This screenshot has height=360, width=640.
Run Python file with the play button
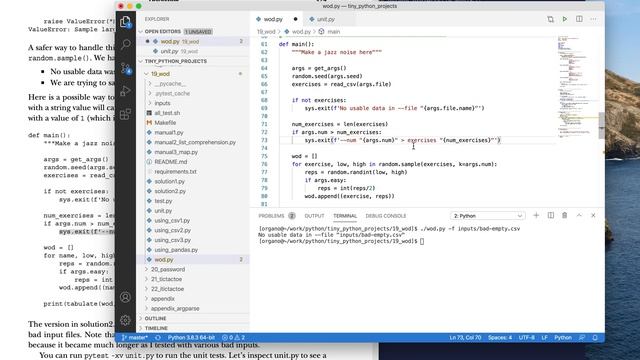[565, 19]
